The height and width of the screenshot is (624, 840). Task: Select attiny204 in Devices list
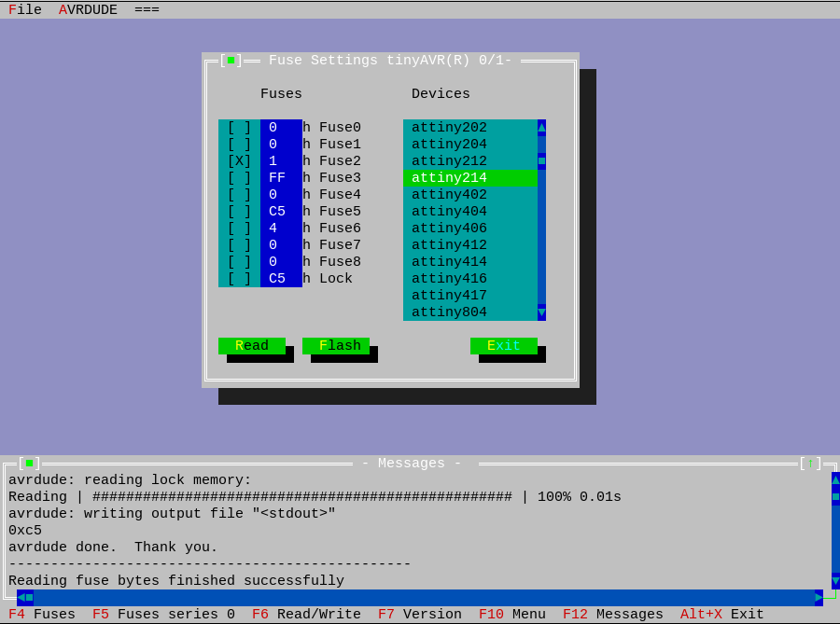pos(469,144)
